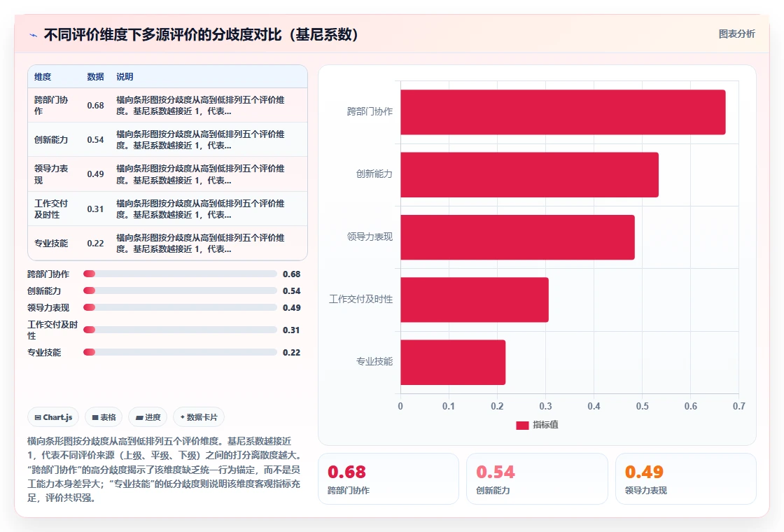The height and width of the screenshot is (532, 784).
Task: Open the 0.54 创新能力 data card
Action: pyautogui.click(x=537, y=479)
